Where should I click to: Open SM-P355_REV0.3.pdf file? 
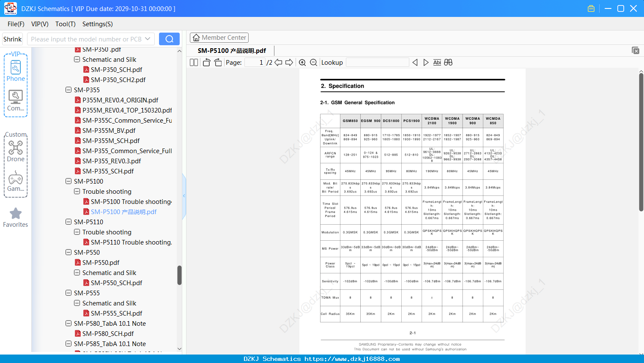pyautogui.click(x=112, y=161)
